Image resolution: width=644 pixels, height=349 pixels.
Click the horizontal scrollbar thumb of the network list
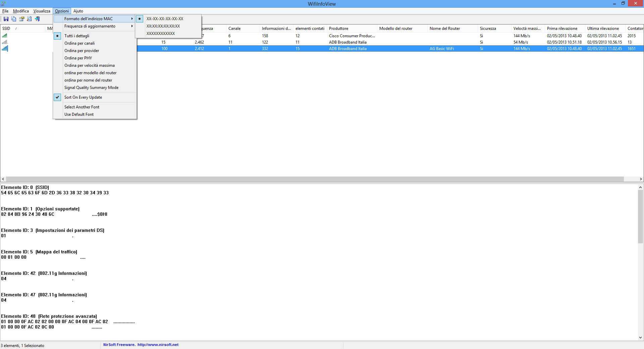pyautogui.click(x=315, y=179)
